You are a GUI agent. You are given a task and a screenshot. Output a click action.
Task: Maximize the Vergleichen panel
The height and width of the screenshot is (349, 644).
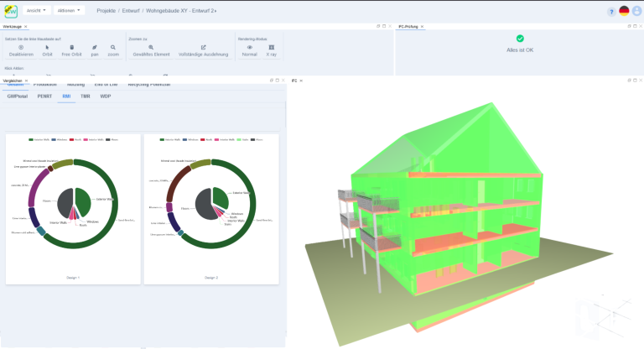(277, 81)
